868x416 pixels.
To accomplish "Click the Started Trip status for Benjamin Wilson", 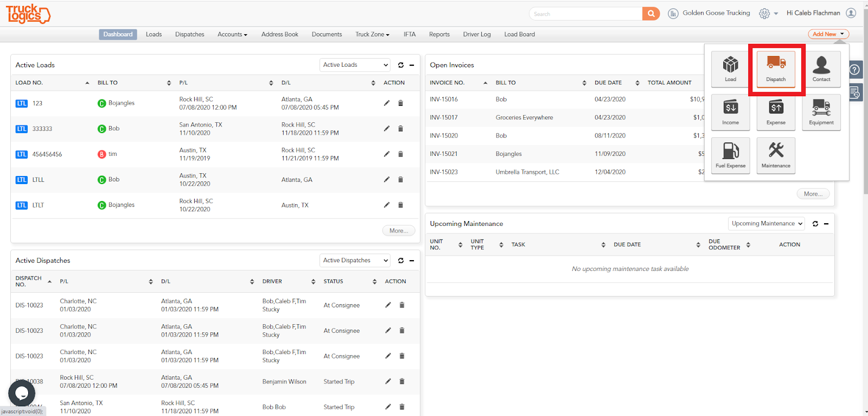I will (x=339, y=382).
